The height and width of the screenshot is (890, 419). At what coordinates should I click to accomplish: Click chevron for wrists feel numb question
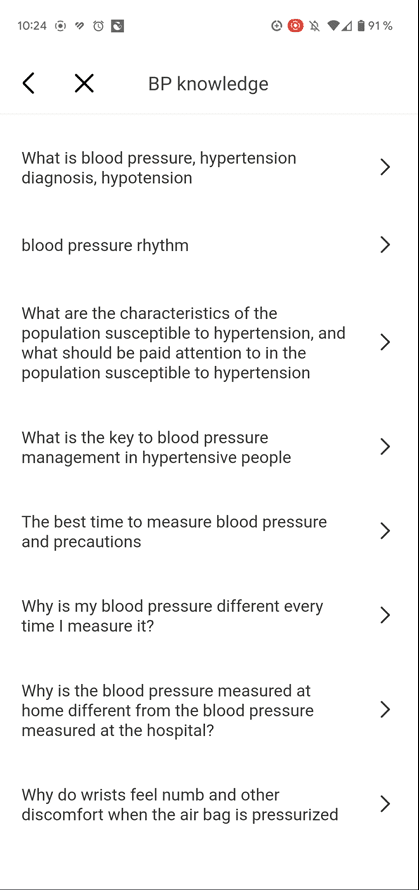pyautogui.click(x=385, y=804)
